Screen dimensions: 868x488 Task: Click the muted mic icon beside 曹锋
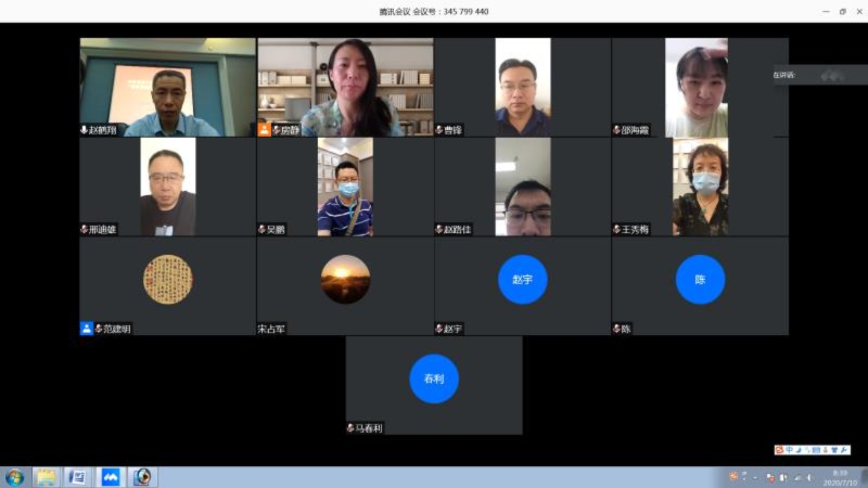[x=439, y=130]
